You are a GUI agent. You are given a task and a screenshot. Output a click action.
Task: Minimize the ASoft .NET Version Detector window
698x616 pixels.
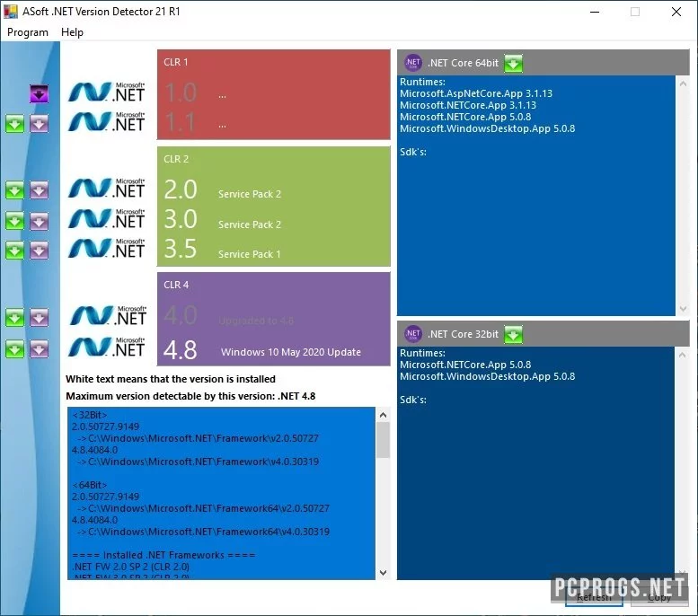[x=595, y=12]
